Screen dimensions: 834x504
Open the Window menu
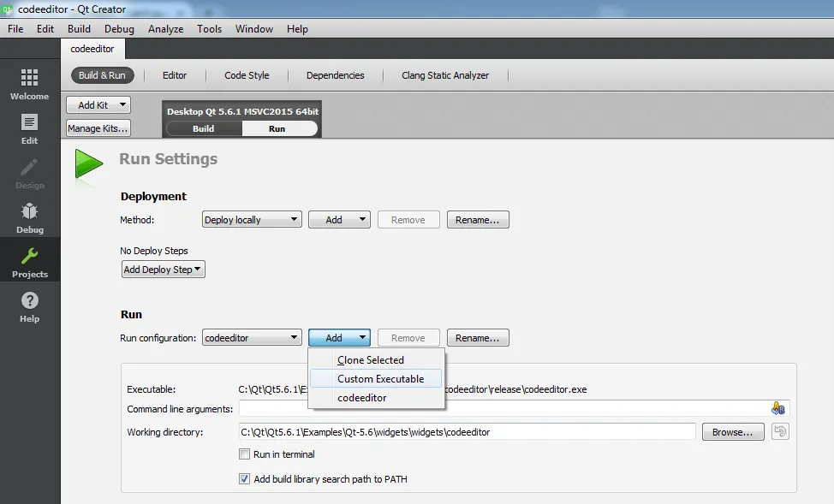(254, 29)
